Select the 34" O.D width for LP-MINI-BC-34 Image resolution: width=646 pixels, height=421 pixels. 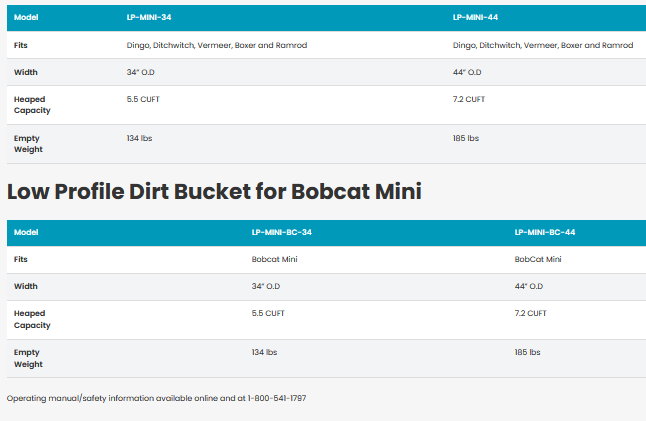[x=266, y=286]
